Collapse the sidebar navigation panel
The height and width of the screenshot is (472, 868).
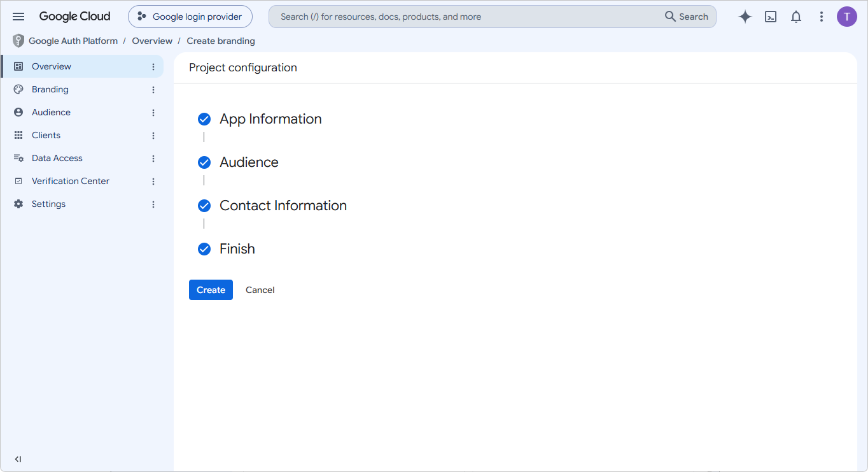click(x=18, y=459)
